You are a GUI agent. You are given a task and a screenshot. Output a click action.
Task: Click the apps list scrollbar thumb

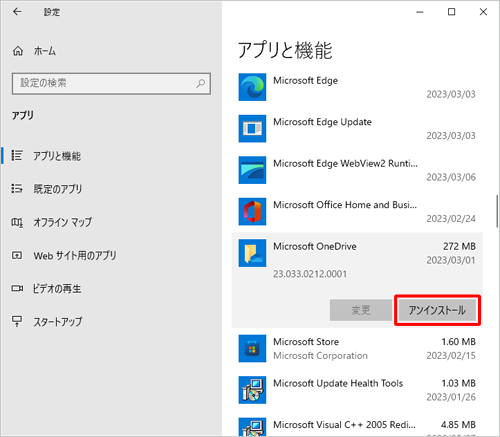(x=497, y=211)
